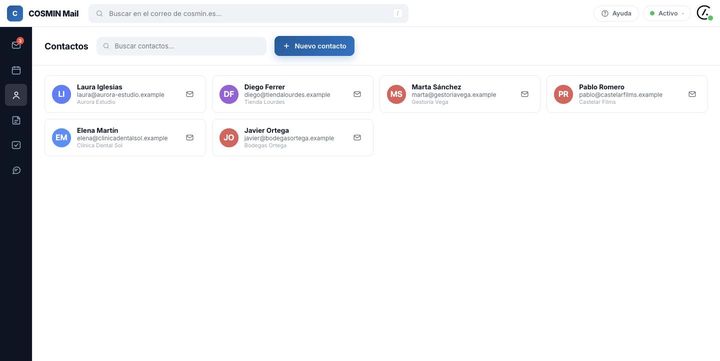Click marta@gestoriavega.example email address
This screenshot has width=720, height=361.
tap(454, 95)
